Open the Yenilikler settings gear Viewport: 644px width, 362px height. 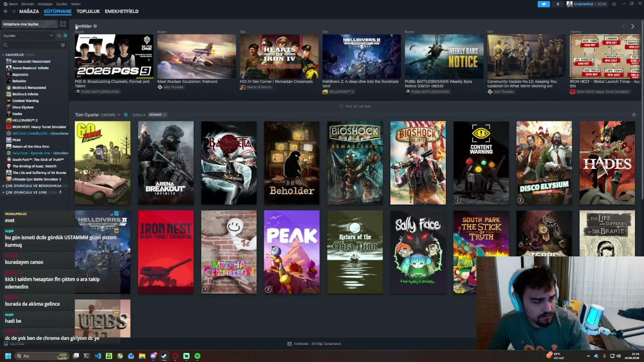(95, 26)
